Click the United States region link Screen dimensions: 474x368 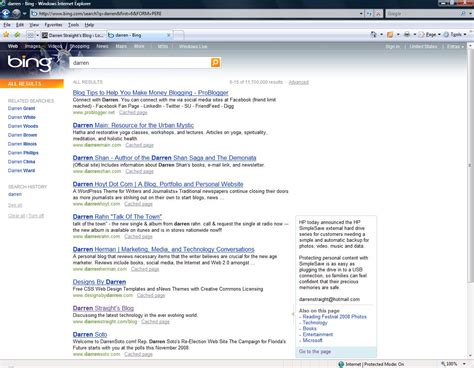tap(423, 46)
